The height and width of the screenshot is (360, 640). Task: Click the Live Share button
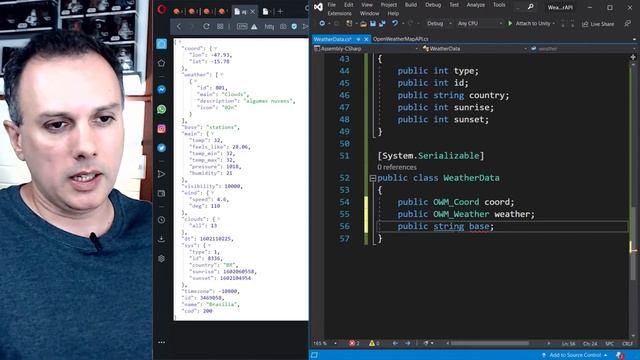[598, 24]
